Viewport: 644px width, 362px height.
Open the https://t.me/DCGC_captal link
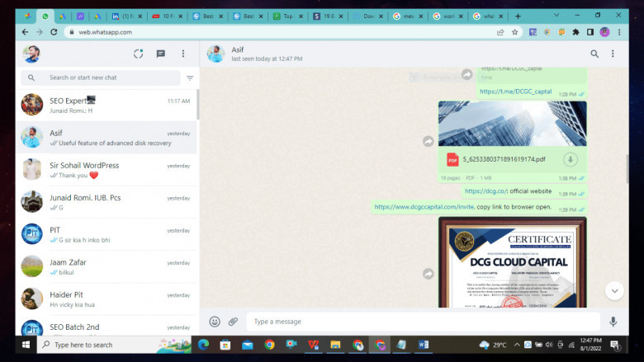515,92
